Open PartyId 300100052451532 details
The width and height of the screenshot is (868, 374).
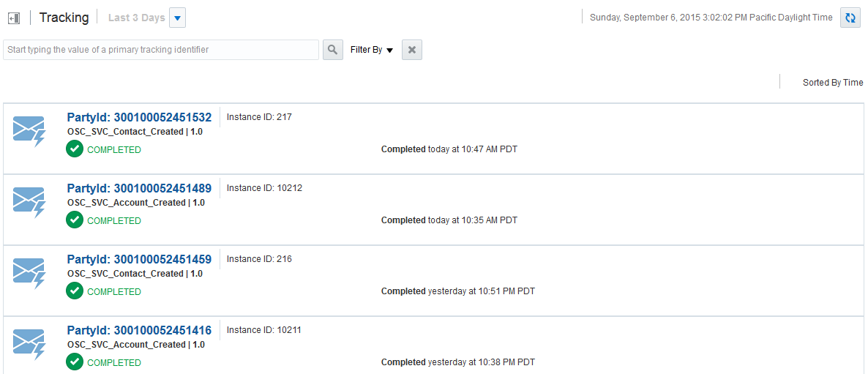coord(140,117)
